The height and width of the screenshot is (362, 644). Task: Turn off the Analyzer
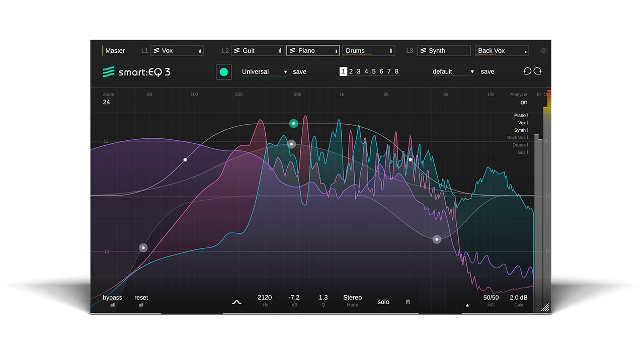tap(524, 102)
